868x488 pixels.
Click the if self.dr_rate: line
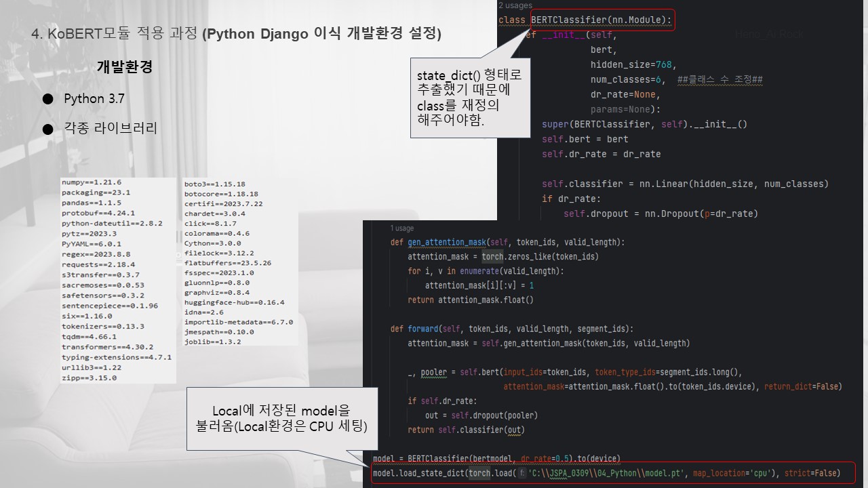(x=442, y=401)
